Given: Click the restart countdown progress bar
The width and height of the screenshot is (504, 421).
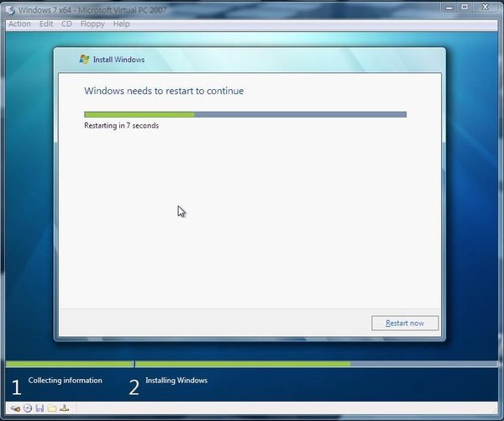Looking at the screenshot, I should pos(245,114).
